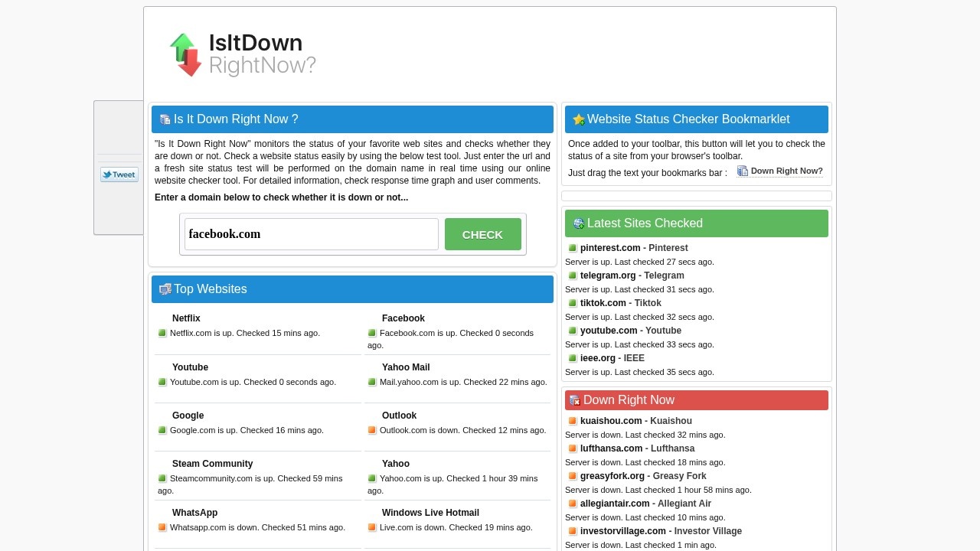Click the domain input field showing facebook.com
The width and height of the screenshot is (980, 551).
point(312,234)
